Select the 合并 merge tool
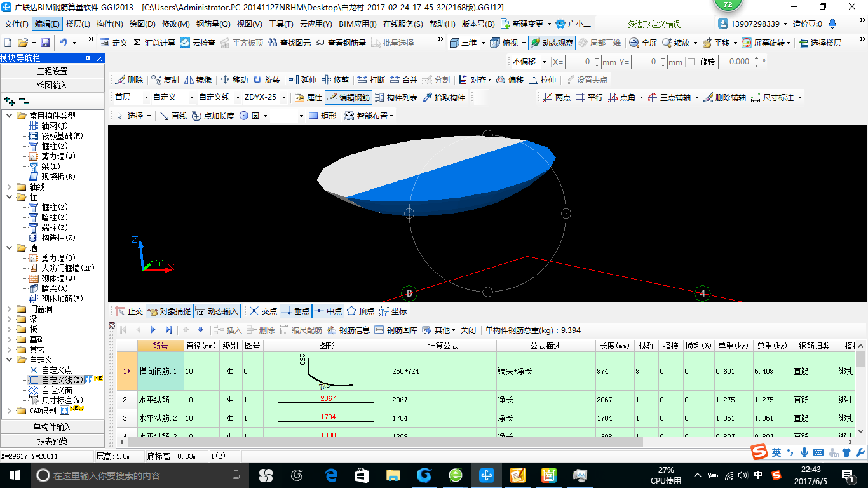 pyautogui.click(x=403, y=79)
